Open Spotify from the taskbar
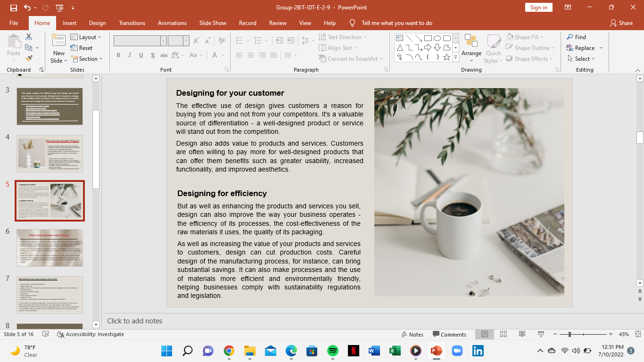 (333, 351)
